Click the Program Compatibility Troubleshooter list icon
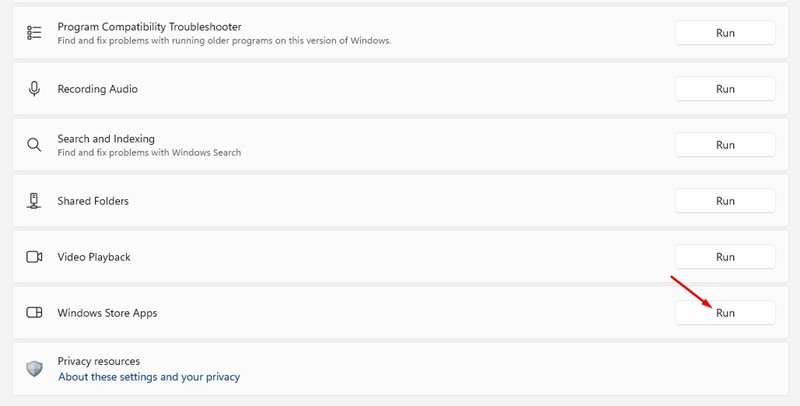 34,33
